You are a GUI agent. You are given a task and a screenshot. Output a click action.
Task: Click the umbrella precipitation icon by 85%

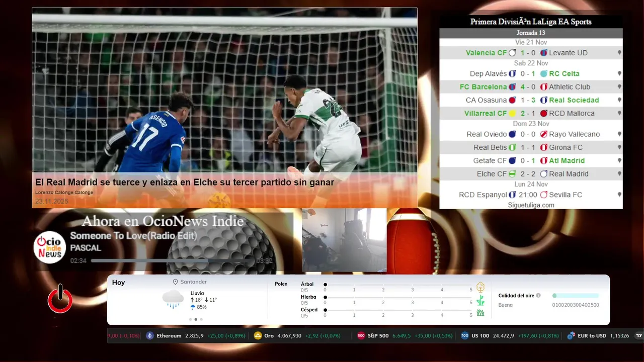coord(193,307)
